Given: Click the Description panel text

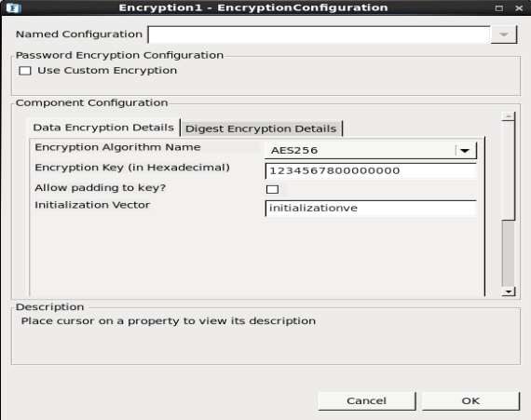Looking at the screenshot, I should click(x=169, y=321).
